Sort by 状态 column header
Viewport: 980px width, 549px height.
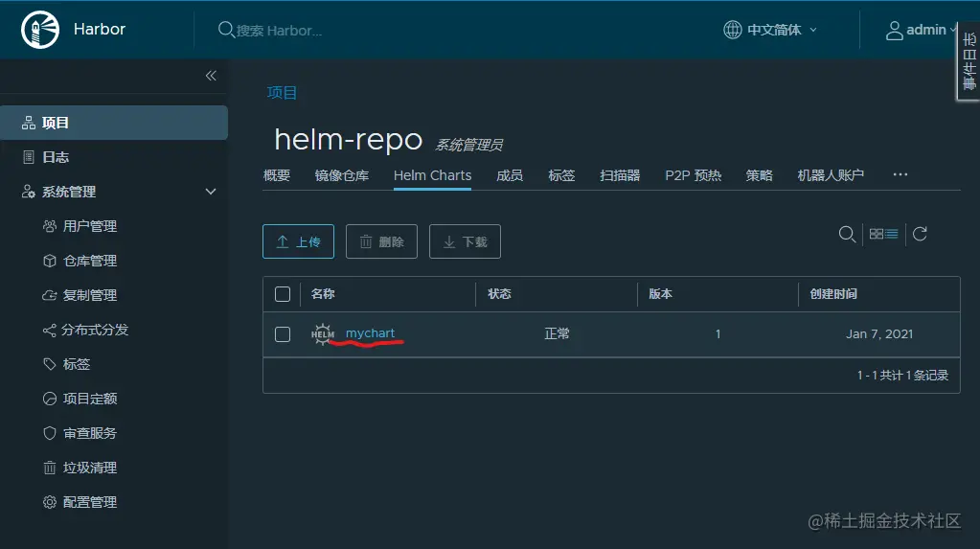[499, 294]
